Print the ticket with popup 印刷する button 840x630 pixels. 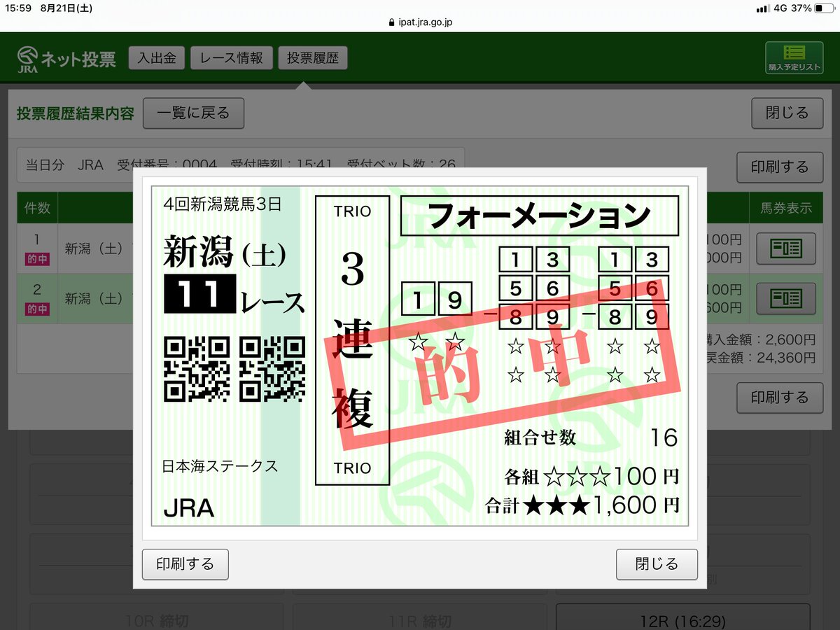click(x=185, y=564)
